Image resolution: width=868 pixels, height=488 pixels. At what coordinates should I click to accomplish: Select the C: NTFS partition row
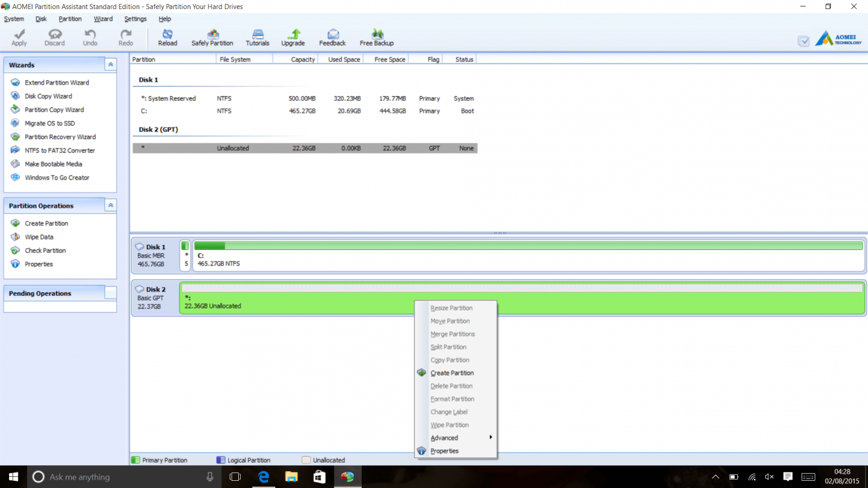[x=305, y=111]
